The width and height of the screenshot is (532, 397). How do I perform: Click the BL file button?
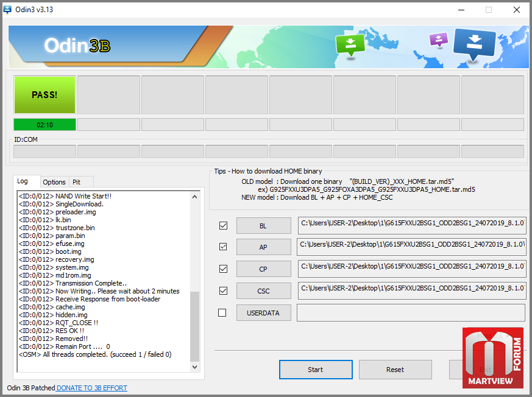click(x=264, y=226)
